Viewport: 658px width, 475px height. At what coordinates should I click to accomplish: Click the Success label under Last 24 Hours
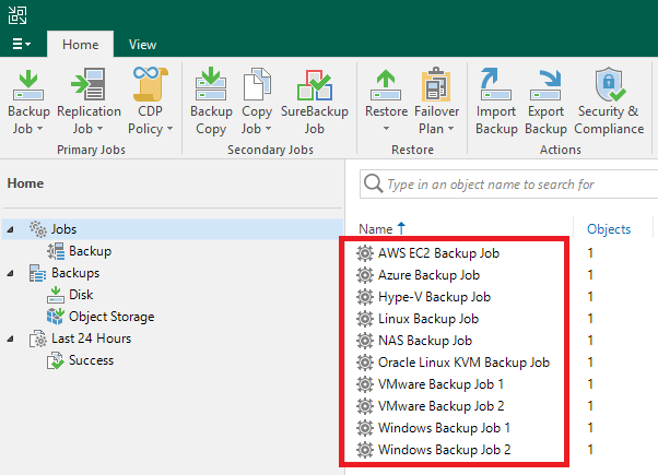point(91,360)
